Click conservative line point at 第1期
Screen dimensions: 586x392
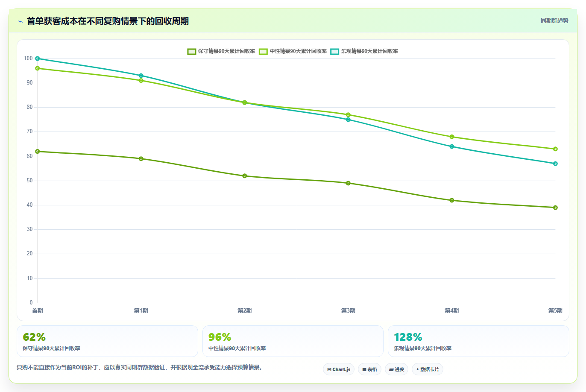click(x=141, y=159)
